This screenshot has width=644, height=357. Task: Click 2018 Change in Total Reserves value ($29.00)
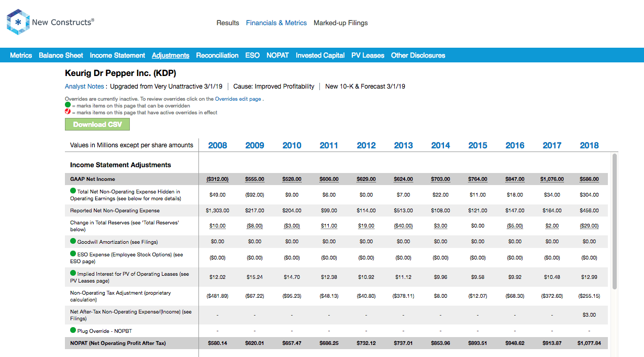pos(590,226)
